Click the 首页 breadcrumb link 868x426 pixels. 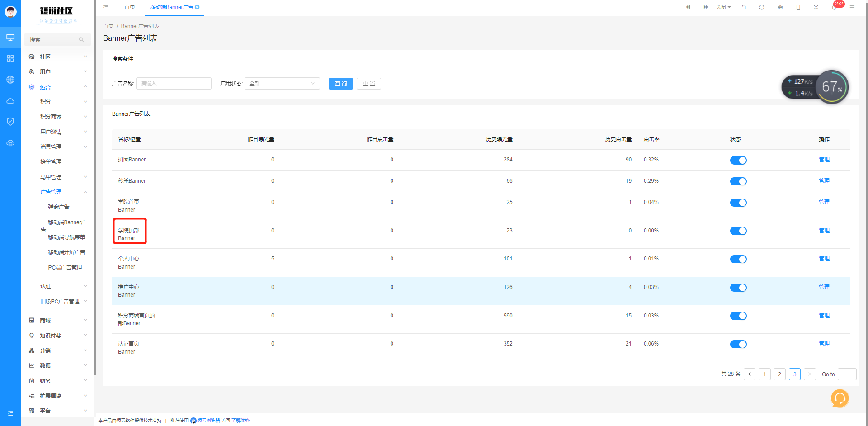108,26
